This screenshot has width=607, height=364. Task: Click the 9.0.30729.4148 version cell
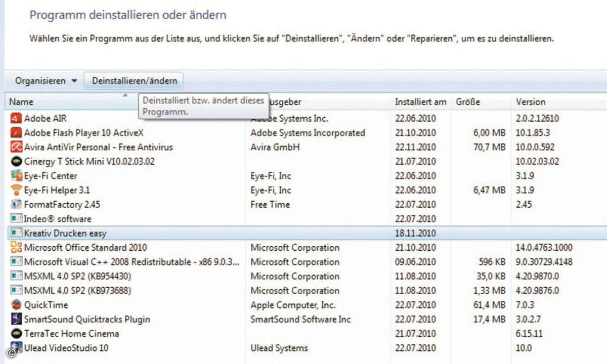pyautogui.click(x=544, y=262)
